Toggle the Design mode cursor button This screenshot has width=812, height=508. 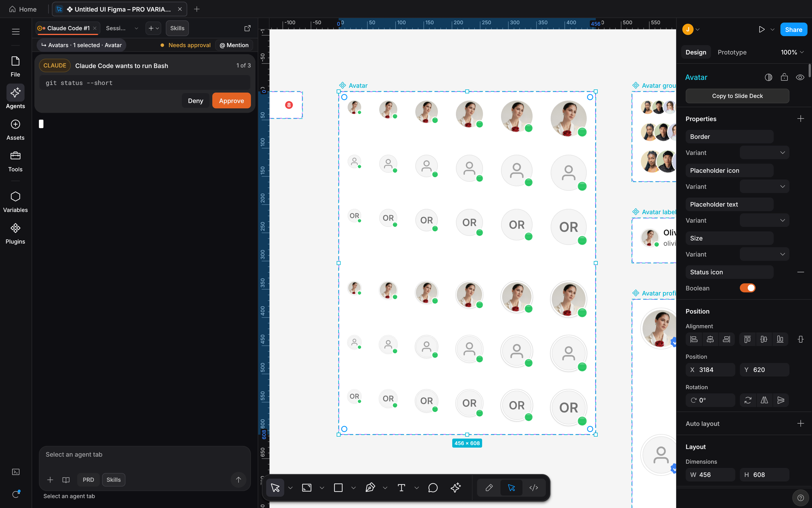(x=511, y=487)
